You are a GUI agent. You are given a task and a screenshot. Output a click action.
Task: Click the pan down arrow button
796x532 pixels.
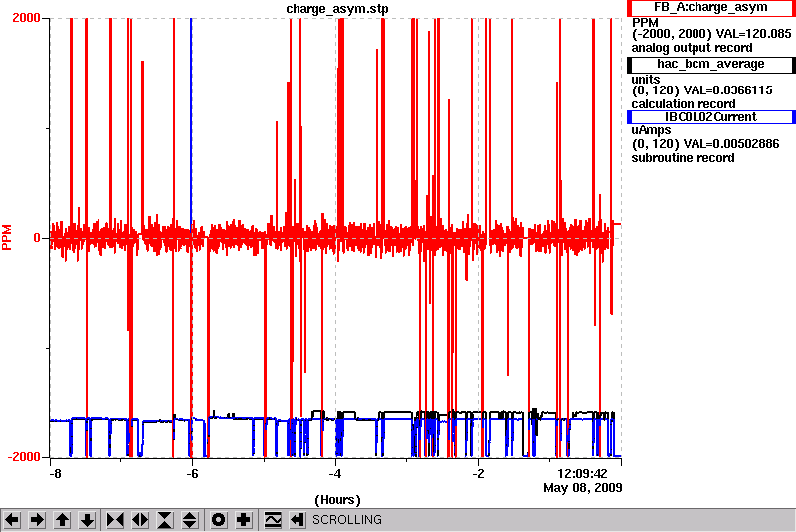pyautogui.click(x=88, y=520)
